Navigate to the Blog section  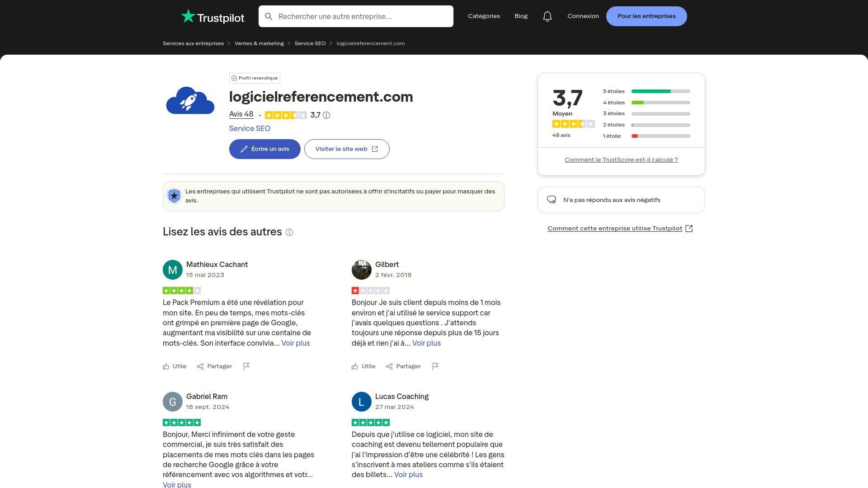coord(521,16)
